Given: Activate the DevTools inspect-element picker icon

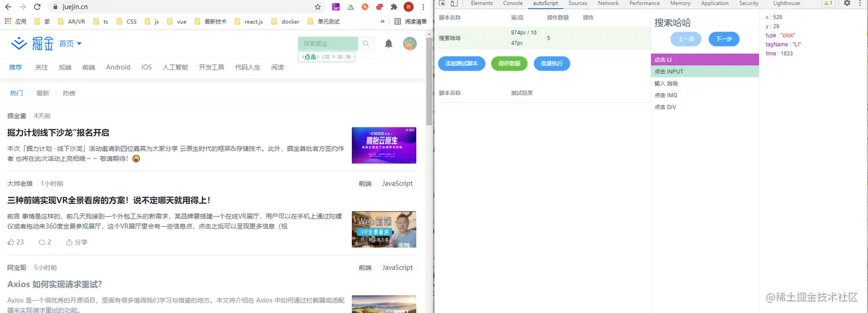Looking at the screenshot, I should [443, 3].
